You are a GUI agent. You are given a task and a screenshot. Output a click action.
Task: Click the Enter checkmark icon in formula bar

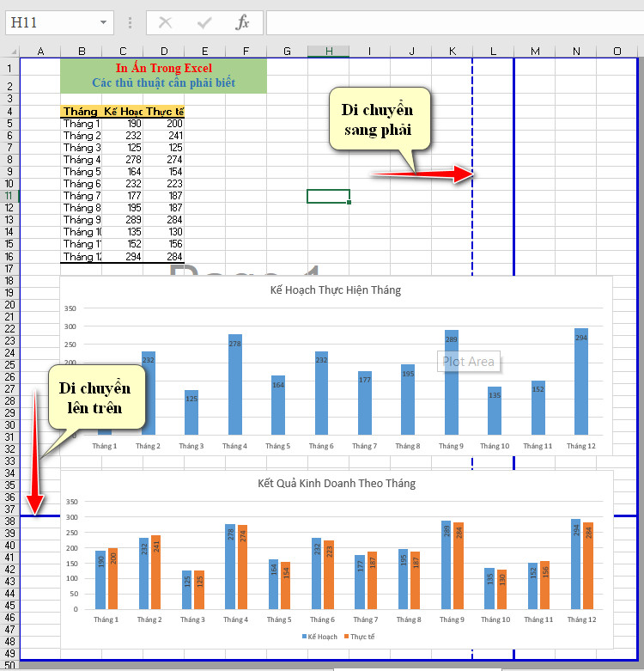pyautogui.click(x=204, y=22)
